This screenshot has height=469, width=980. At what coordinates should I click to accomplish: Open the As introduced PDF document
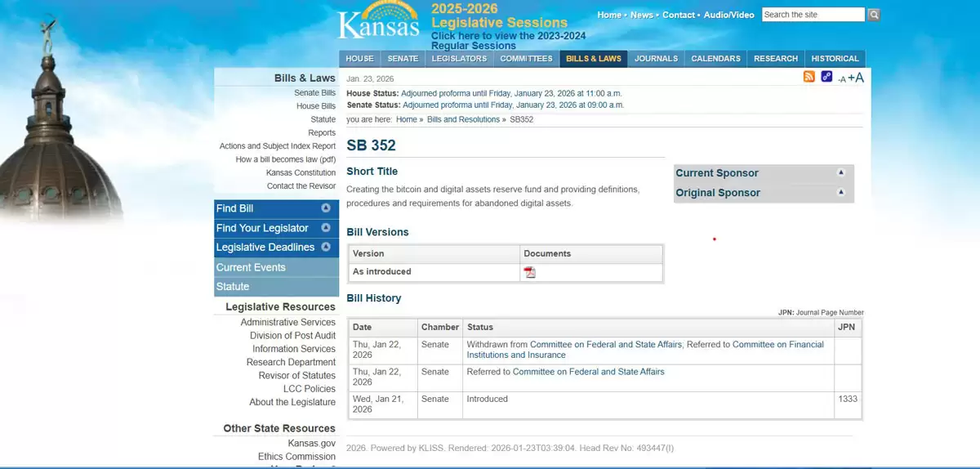click(x=529, y=272)
